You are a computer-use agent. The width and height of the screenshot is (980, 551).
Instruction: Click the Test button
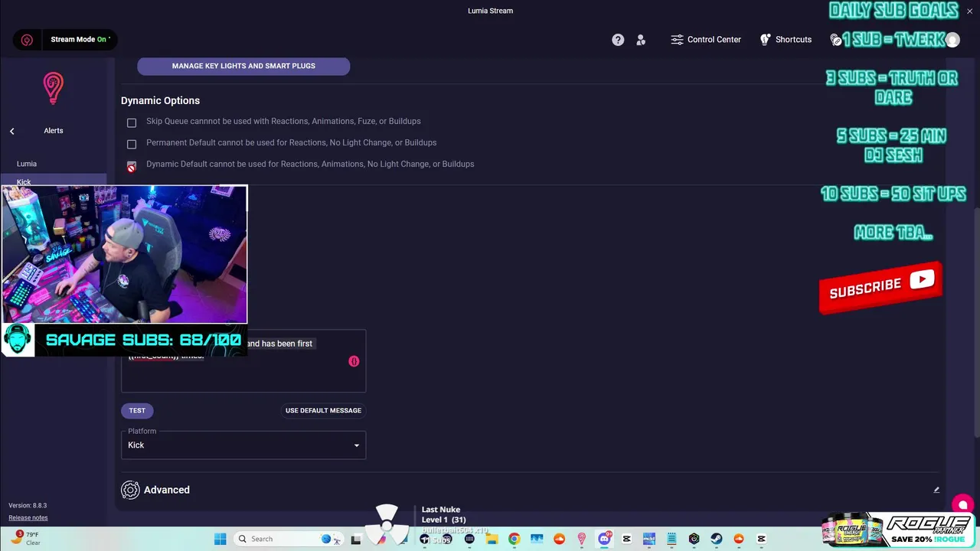pyautogui.click(x=137, y=411)
